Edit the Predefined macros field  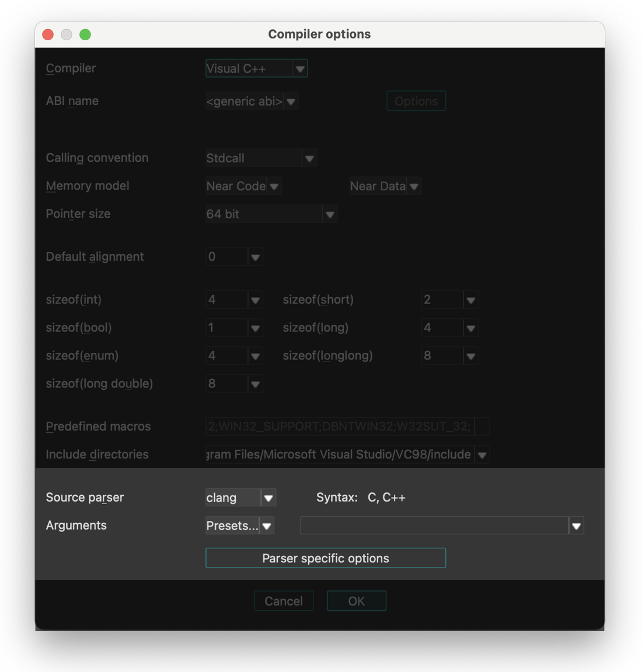pos(344,426)
